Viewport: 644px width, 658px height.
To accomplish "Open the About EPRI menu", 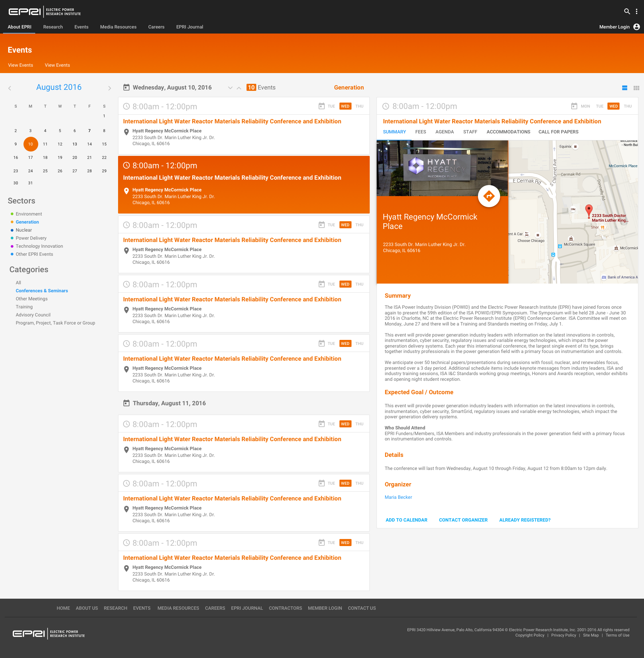I will point(19,27).
